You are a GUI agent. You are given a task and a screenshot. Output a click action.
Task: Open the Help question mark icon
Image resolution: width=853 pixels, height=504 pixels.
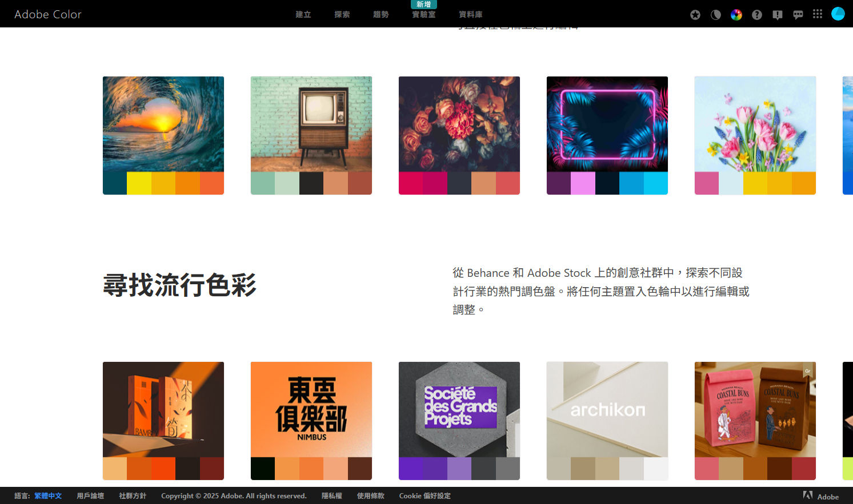pyautogui.click(x=756, y=14)
